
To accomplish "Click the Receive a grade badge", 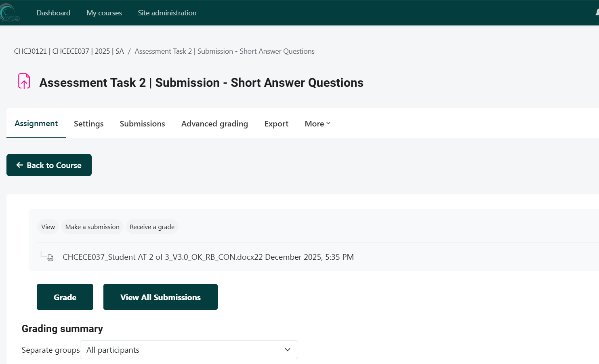I will click(152, 227).
